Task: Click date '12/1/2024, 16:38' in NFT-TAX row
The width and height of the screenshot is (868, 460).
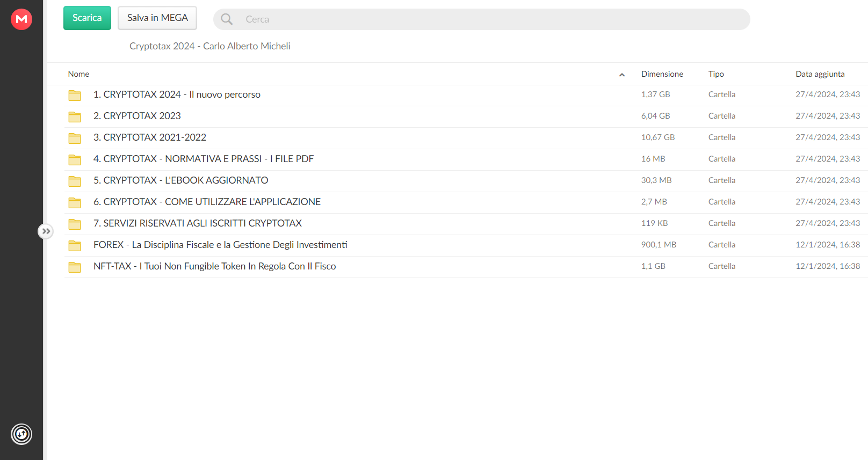Action: 828,266
